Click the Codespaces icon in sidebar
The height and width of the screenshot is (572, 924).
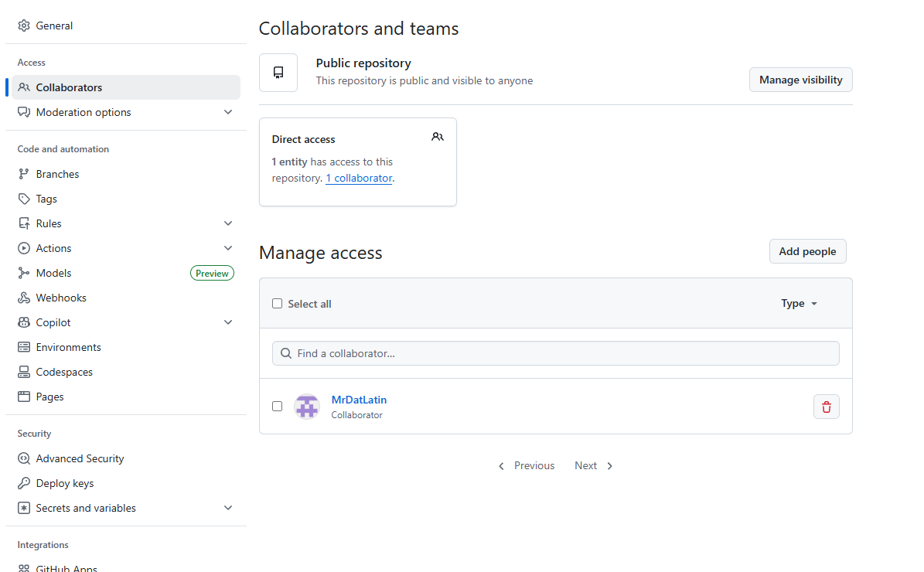24,372
